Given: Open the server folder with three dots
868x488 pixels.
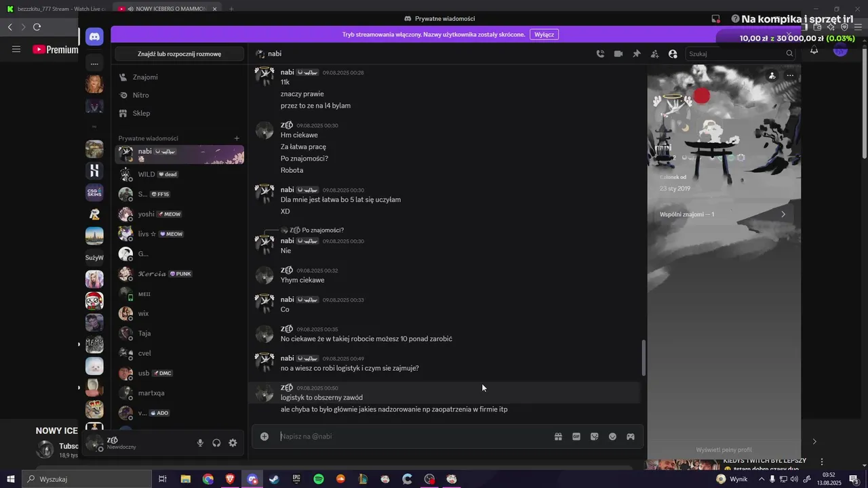Looking at the screenshot, I should tap(94, 64).
